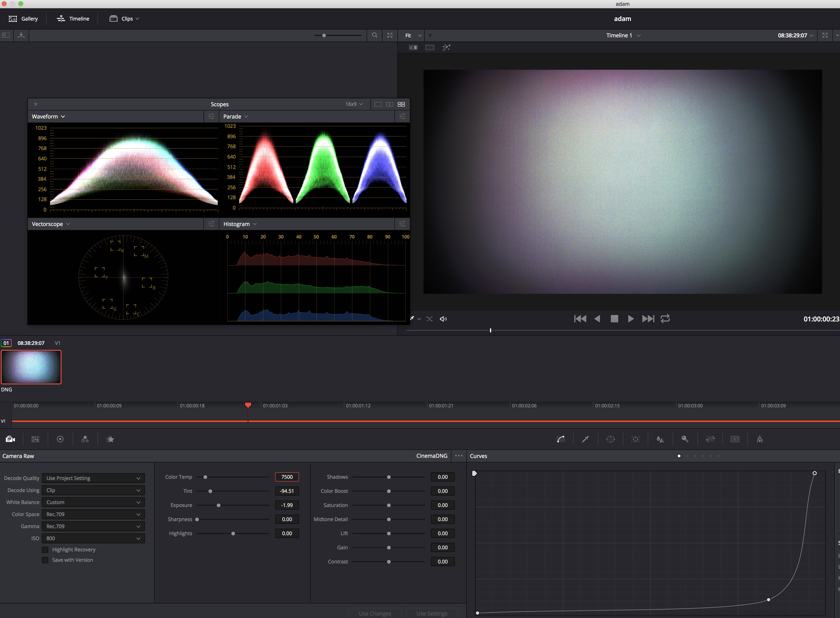Open Camera Raw options three-dot menu

(x=459, y=456)
